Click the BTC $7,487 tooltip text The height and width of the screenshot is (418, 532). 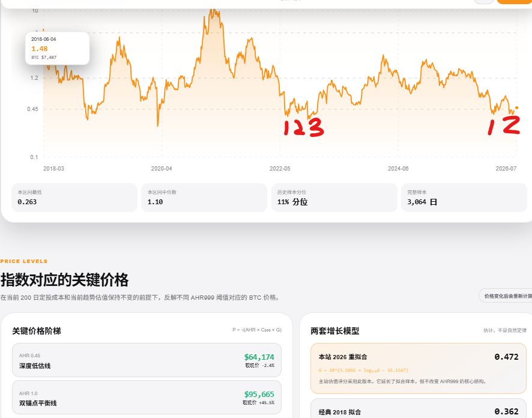tap(44, 57)
